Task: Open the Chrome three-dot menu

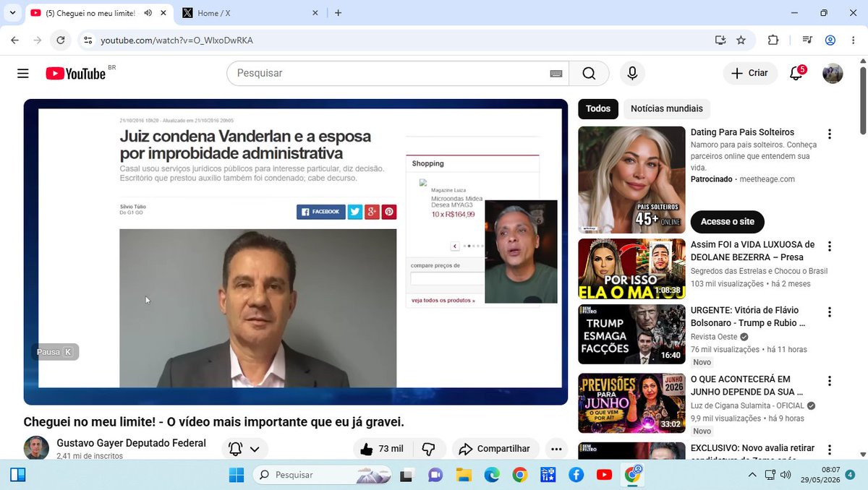Action: click(x=854, y=40)
